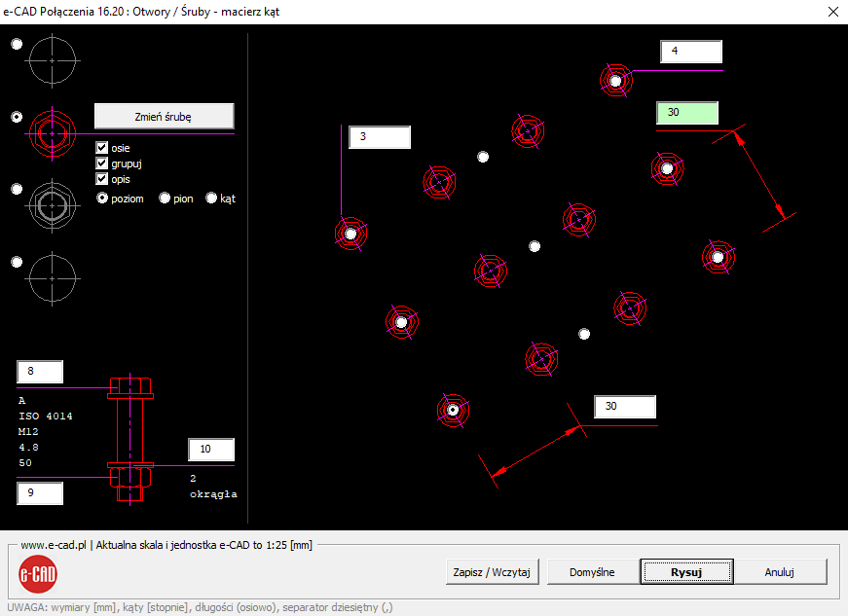The height and width of the screenshot is (616, 848).
Task: Toggle the 'grupuj' checkbox
Action: click(101, 163)
